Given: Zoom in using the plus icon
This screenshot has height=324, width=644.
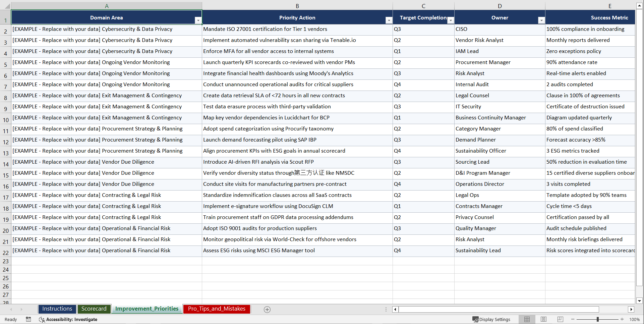Looking at the screenshot, I should pyautogui.click(x=622, y=319).
